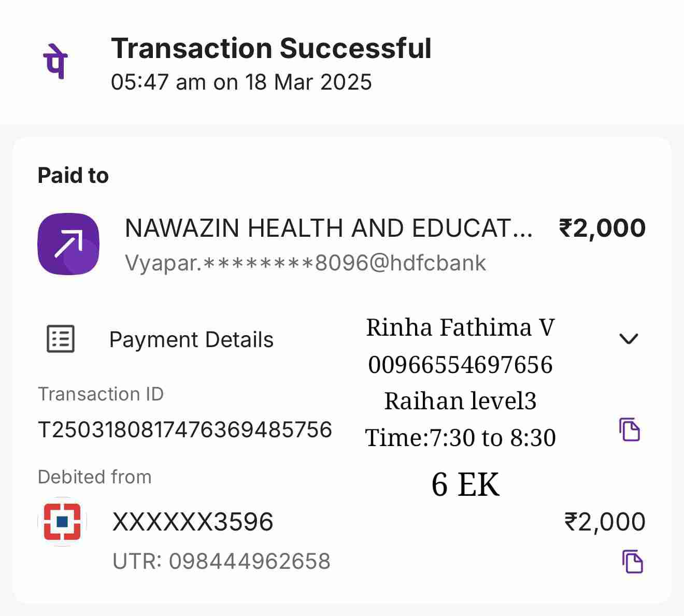684x616 pixels.
Task: Click the NAWAZIN HEALTH AND EDUCAT... payee name
Action: coord(329,228)
